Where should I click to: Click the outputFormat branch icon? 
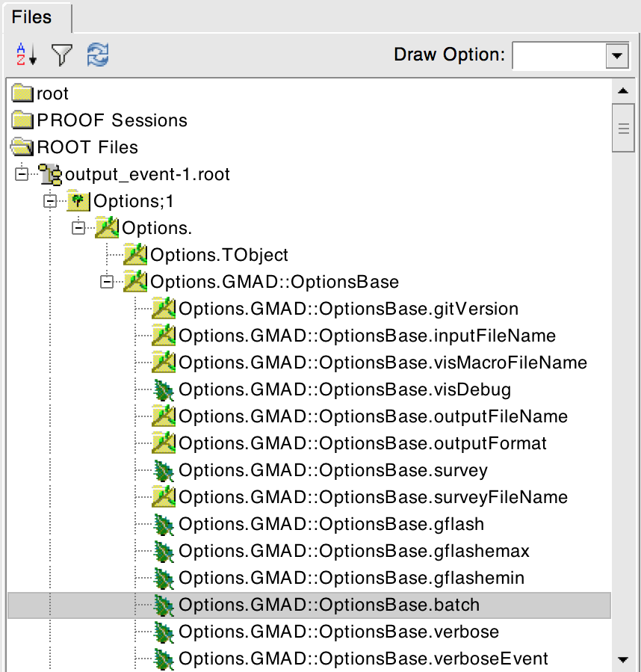[x=164, y=443]
